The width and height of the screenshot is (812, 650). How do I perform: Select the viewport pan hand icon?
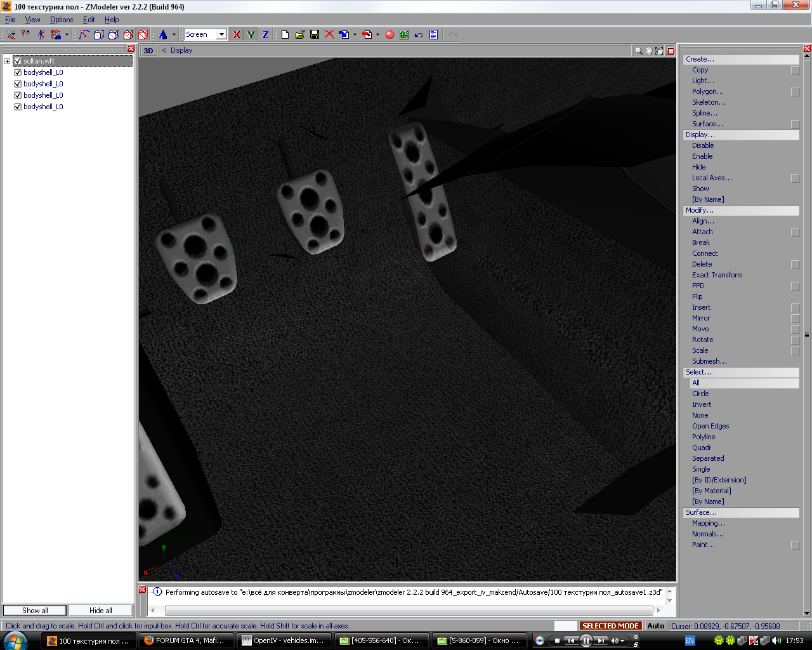649,51
